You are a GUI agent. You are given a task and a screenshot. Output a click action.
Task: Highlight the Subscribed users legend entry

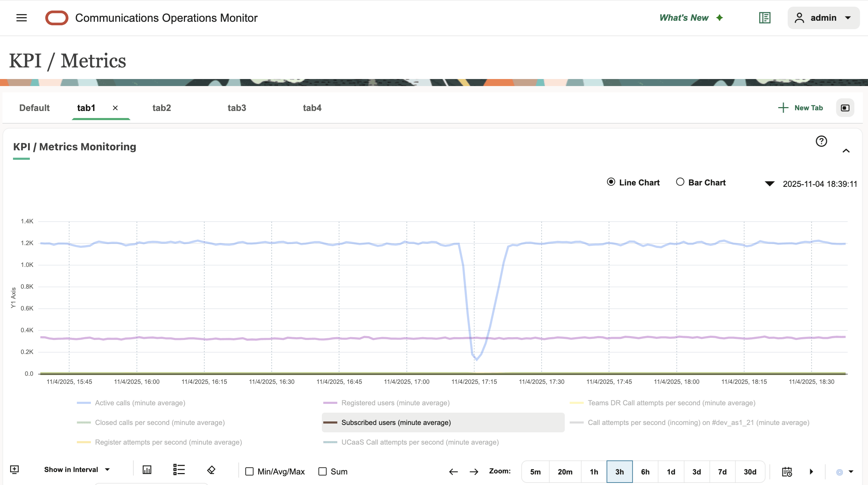tap(396, 422)
